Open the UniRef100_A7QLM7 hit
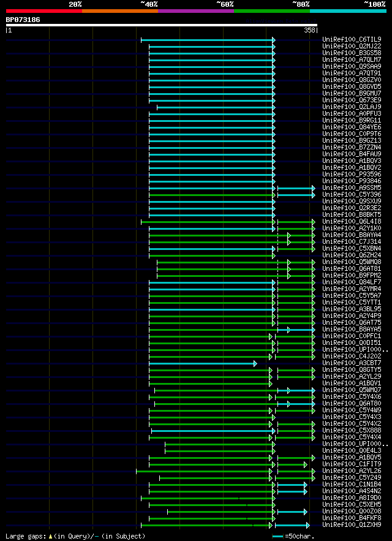 coord(352,60)
